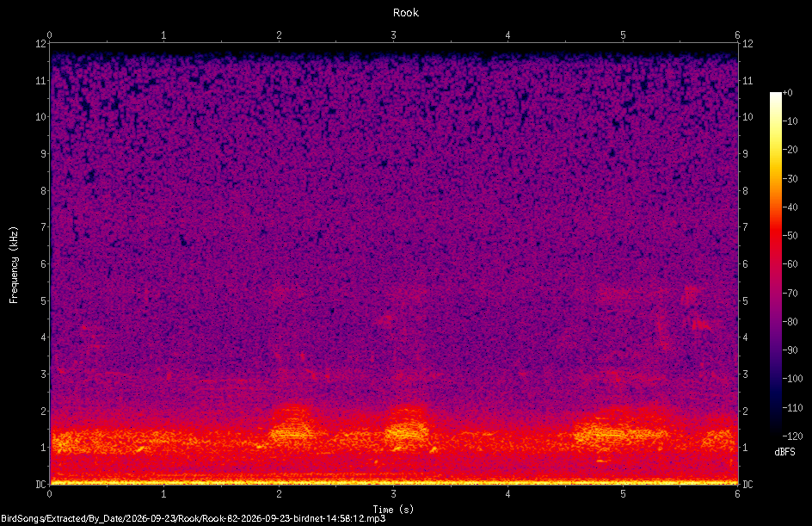Click the "5" tick on the left frequency axis
The height and width of the screenshot is (526, 812).
tap(44, 300)
